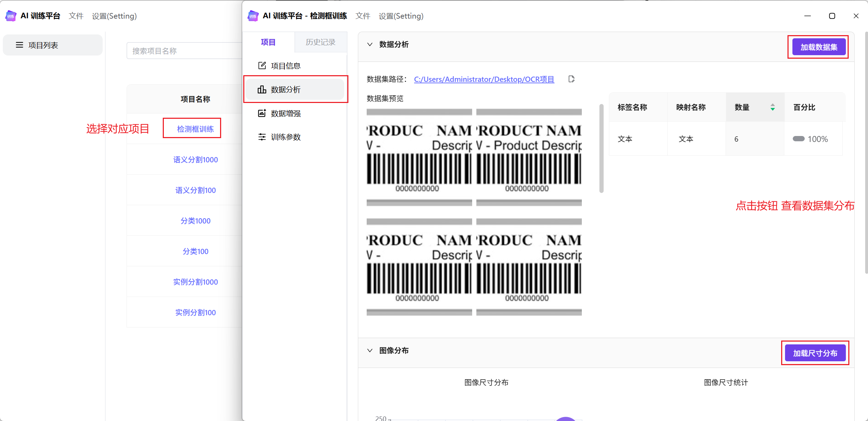
Task: Click the 百分比 column header
Action: [815, 107]
